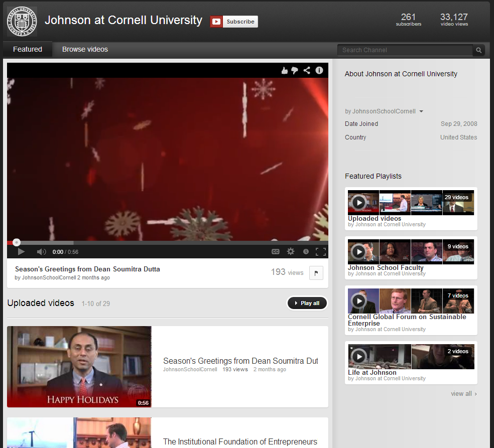Expand the by JohnsonSchoolCornell dropdown arrow

421,111
